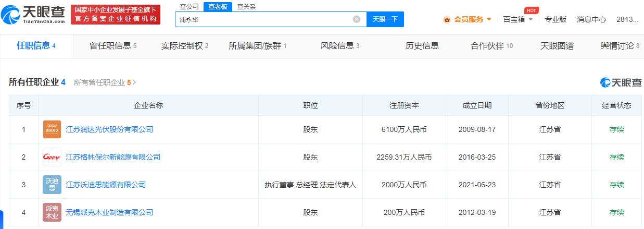Click the 职位 column header
The width and height of the screenshot is (644, 229).
311,105
